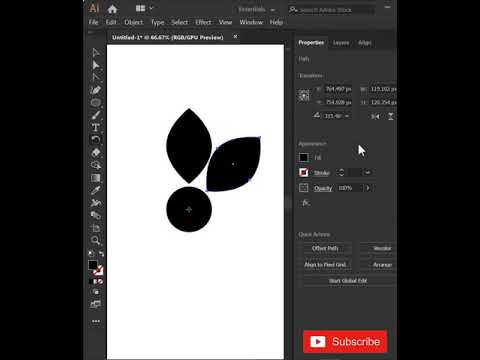Open the Help menu
Screen dimensions: 480x360
276,22
